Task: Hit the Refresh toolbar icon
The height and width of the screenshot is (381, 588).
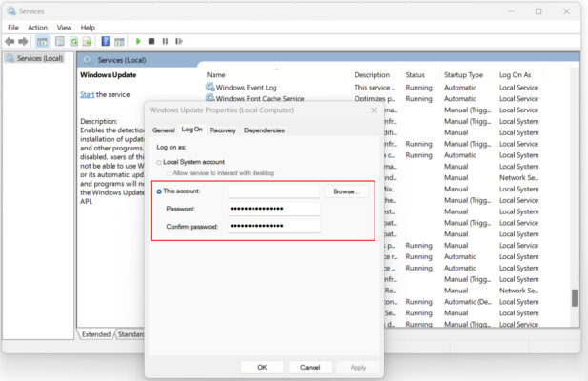Action: (x=74, y=41)
